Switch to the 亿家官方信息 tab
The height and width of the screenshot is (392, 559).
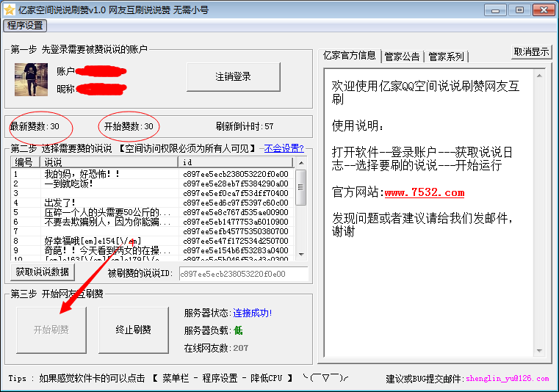point(350,56)
